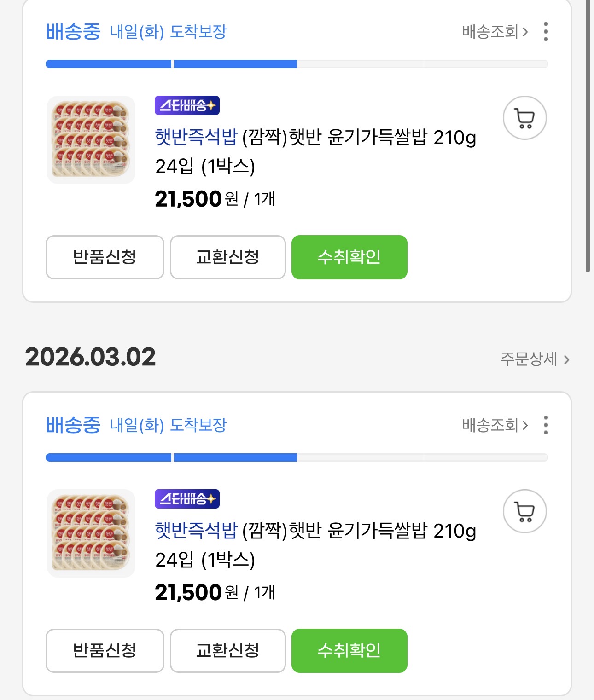Open three-dot menu on the upper order card

[x=546, y=31]
